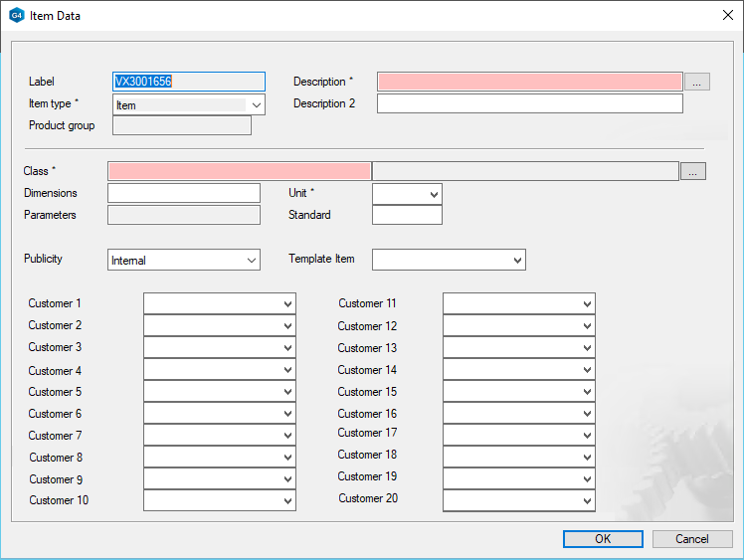Click the pink required Class field
This screenshot has height=560, width=744.
point(239,171)
